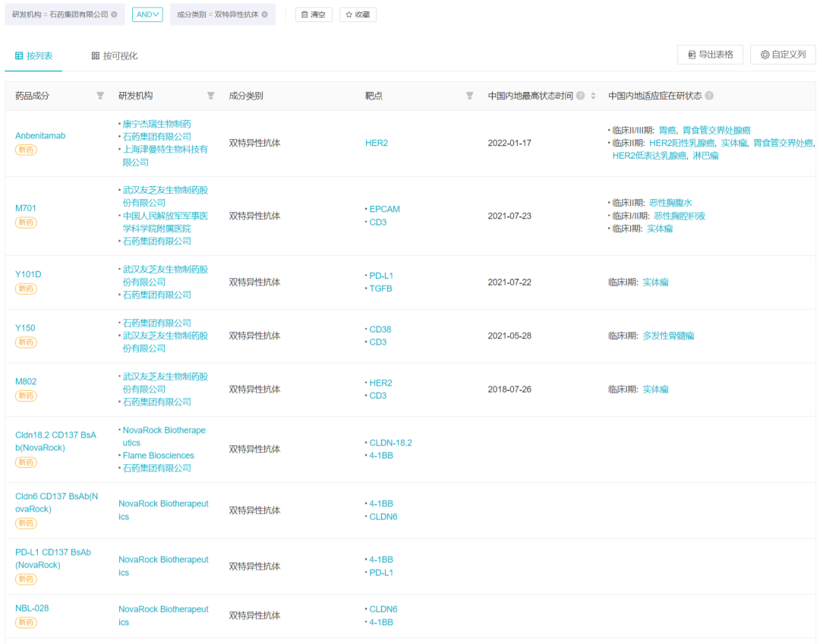Click 实体瘤 indication link in Y101D row

(655, 283)
